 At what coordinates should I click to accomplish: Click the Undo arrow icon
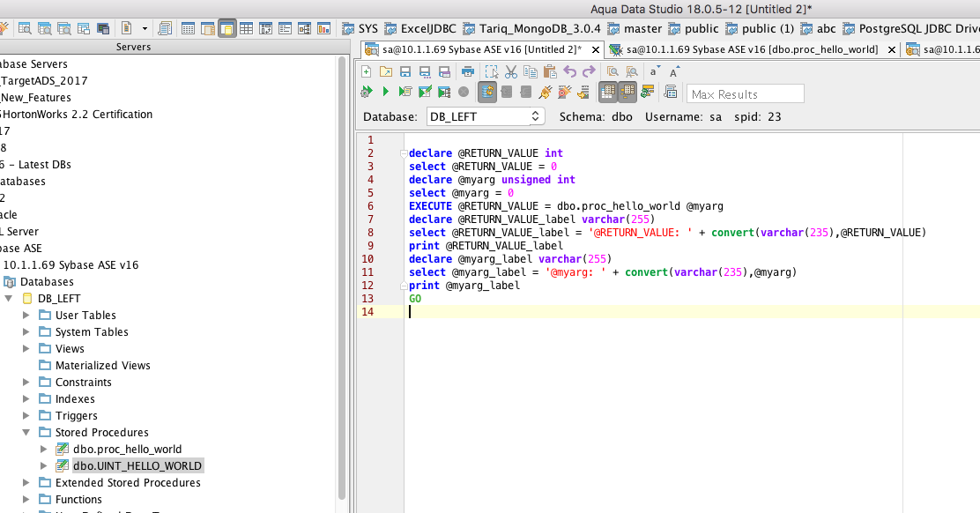(x=569, y=71)
